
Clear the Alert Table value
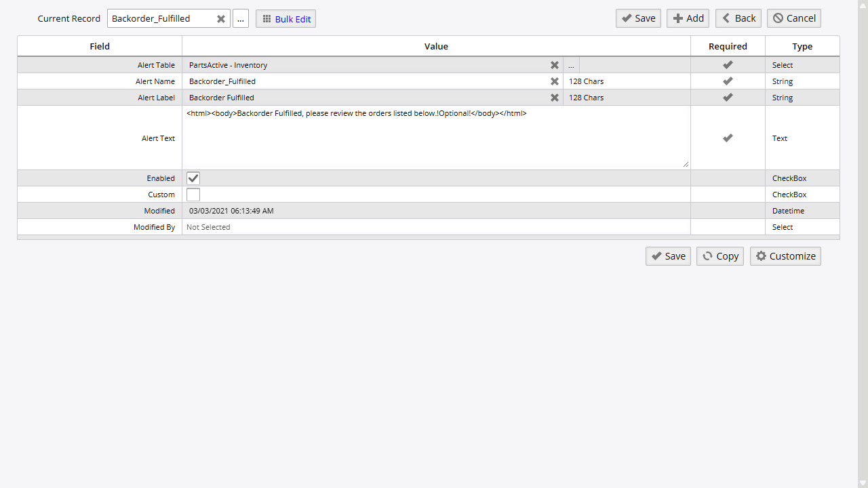point(555,65)
